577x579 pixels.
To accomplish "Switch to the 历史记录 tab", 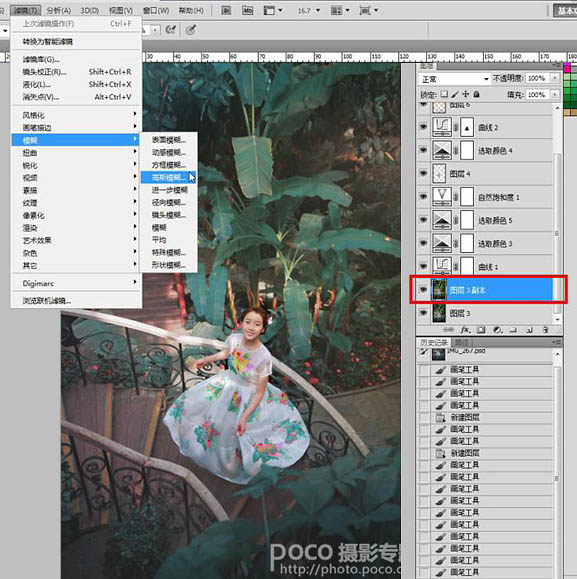I will point(434,343).
